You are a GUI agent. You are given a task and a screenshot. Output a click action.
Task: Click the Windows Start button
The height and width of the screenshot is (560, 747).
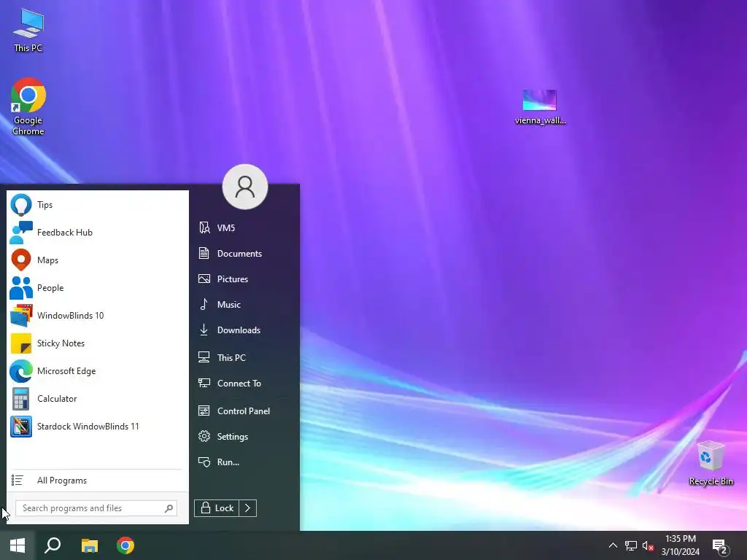click(18, 545)
